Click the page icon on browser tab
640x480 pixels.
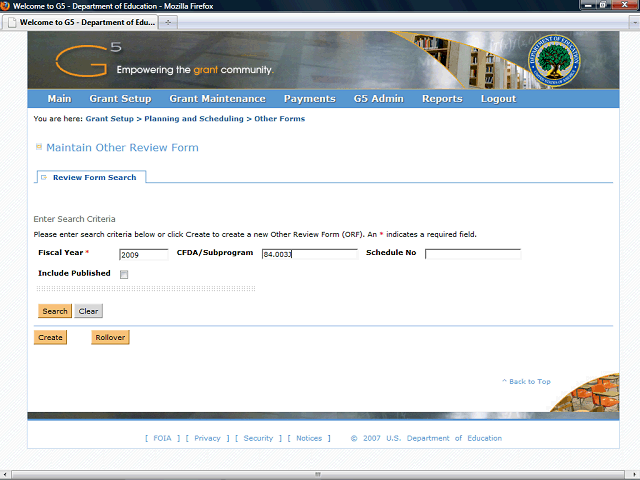12,22
